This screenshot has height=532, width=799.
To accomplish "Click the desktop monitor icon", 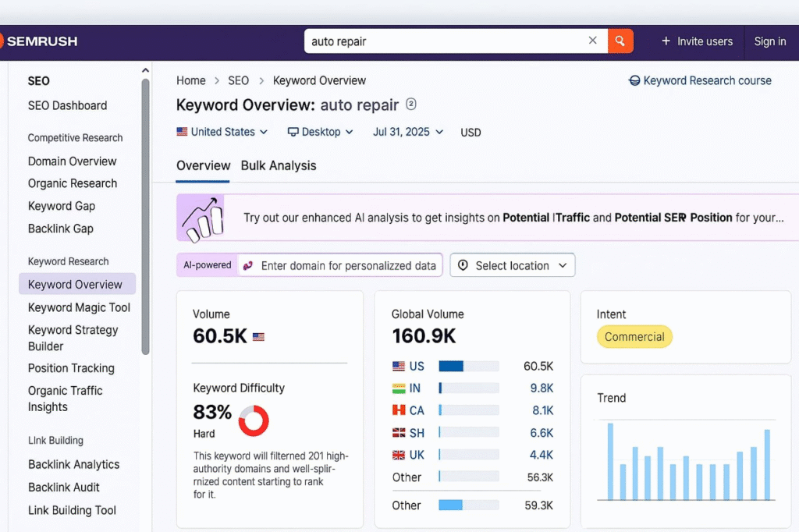I will pos(293,132).
